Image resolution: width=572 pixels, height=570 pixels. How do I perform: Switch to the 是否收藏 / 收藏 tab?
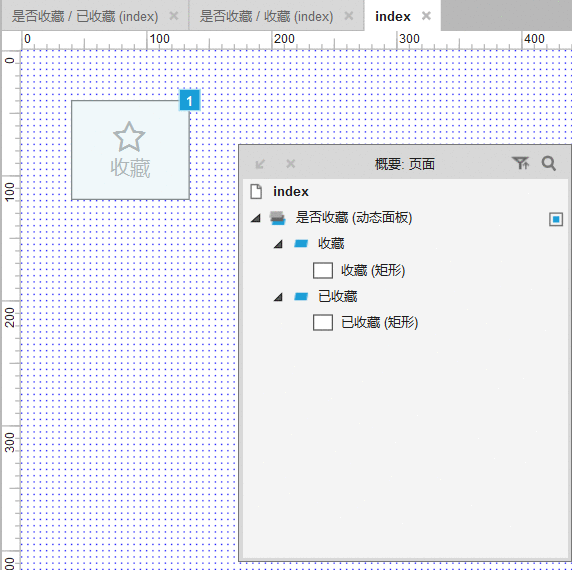tap(266, 16)
